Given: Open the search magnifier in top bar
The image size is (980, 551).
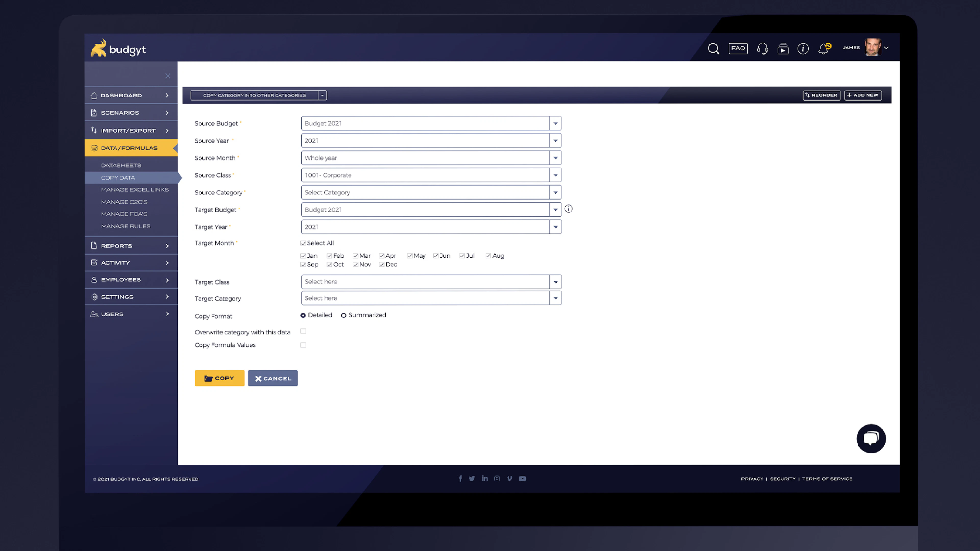Looking at the screenshot, I should pyautogui.click(x=713, y=48).
